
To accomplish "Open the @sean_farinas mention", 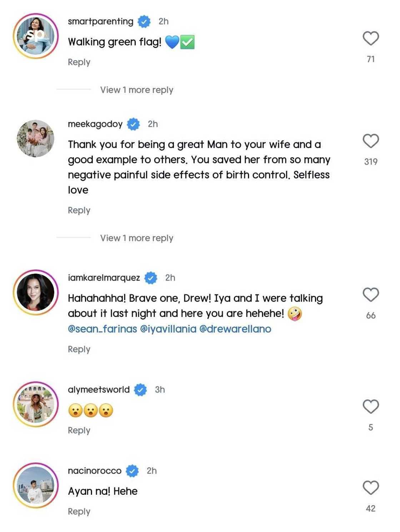I will 102,329.
